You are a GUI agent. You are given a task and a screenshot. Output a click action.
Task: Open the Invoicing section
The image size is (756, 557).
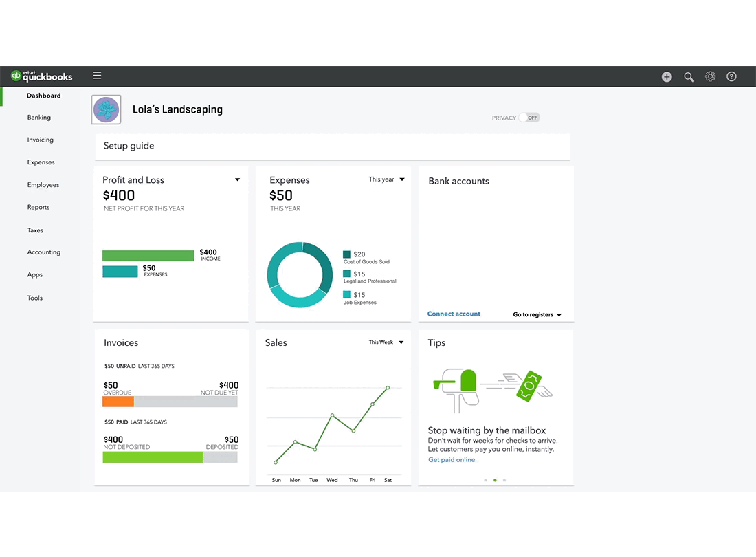click(40, 140)
